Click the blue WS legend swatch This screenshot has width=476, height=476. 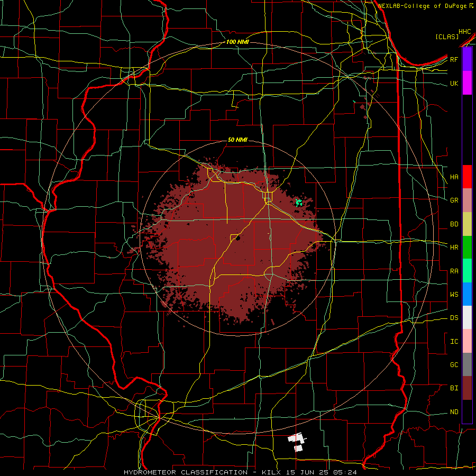[467, 294]
